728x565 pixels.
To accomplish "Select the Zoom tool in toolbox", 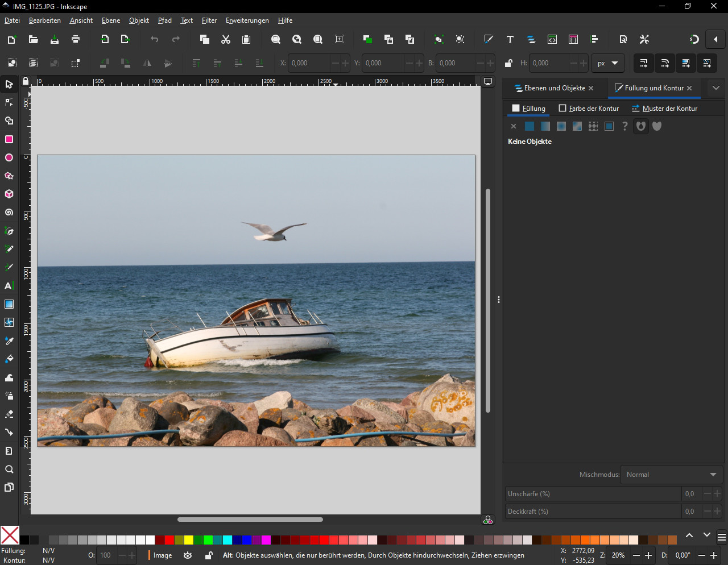I will click(9, 470).
